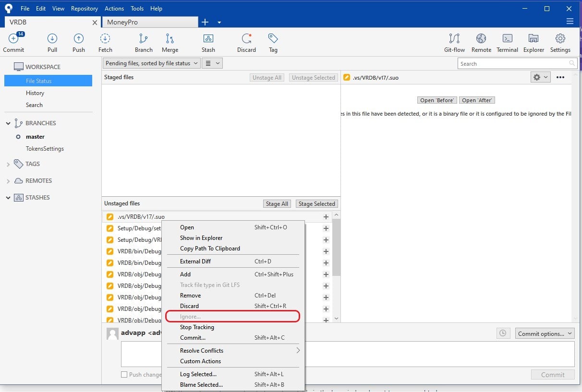Click the Stash toolbar icon
Viewport: 582px width, 392px height.
(x=208, y=39)
